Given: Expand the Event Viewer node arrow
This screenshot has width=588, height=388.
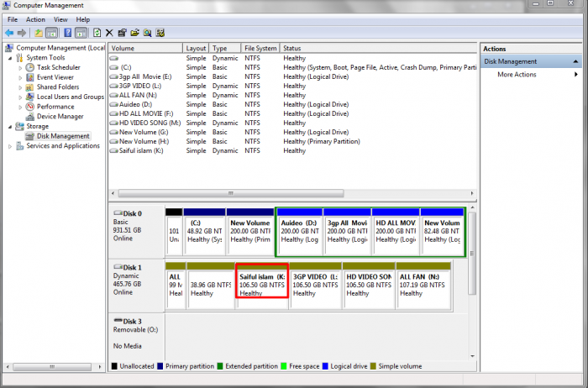Looking at the screenshot, I should point(20,77).
